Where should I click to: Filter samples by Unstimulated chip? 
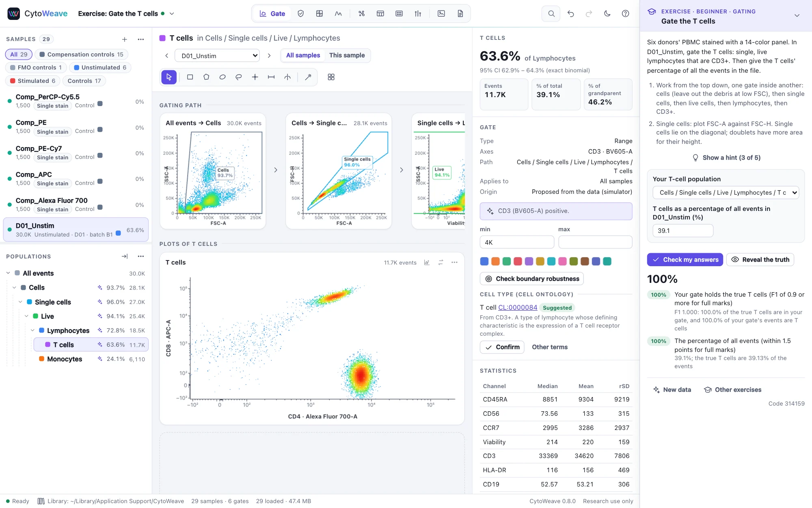tap(100, 67)
